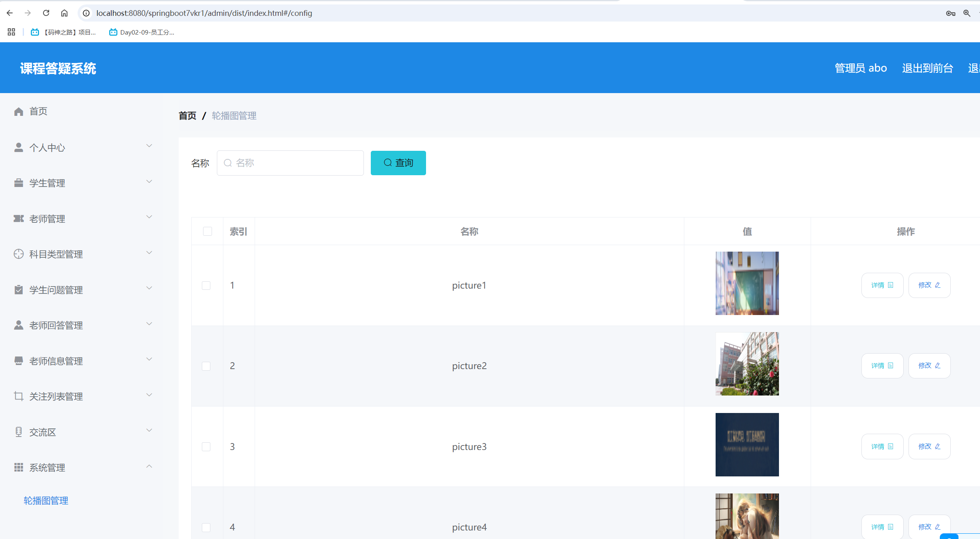Click 修改 for the picture3 row

point(929,447)
